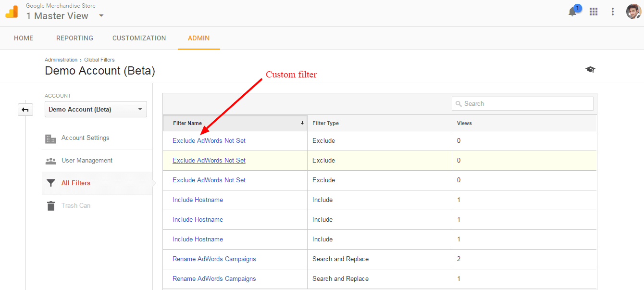Open the Google apps grid icon
Screen dimensions: 644x290
point(594,12)
